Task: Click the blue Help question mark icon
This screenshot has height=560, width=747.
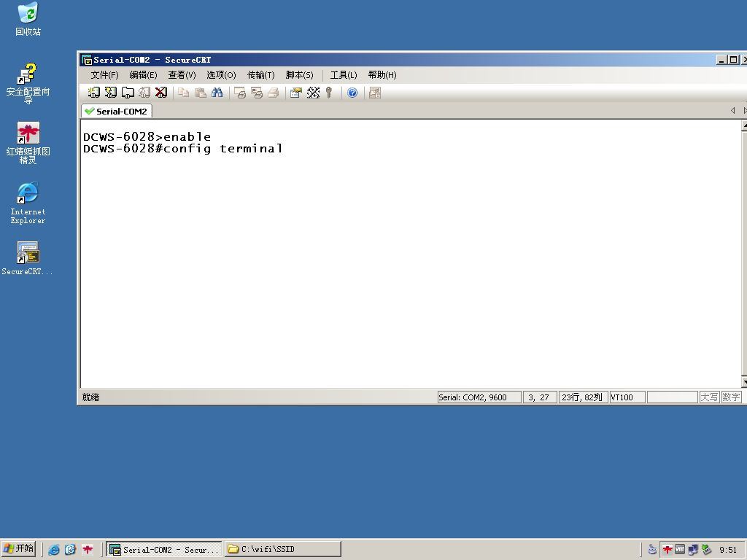Action: click(352, 93)
